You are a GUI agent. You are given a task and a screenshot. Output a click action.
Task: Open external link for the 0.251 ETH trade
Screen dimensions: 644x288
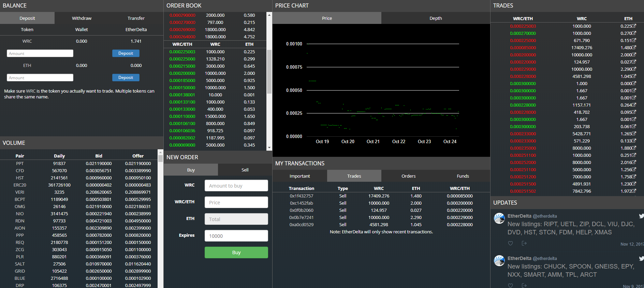point(634,155)
